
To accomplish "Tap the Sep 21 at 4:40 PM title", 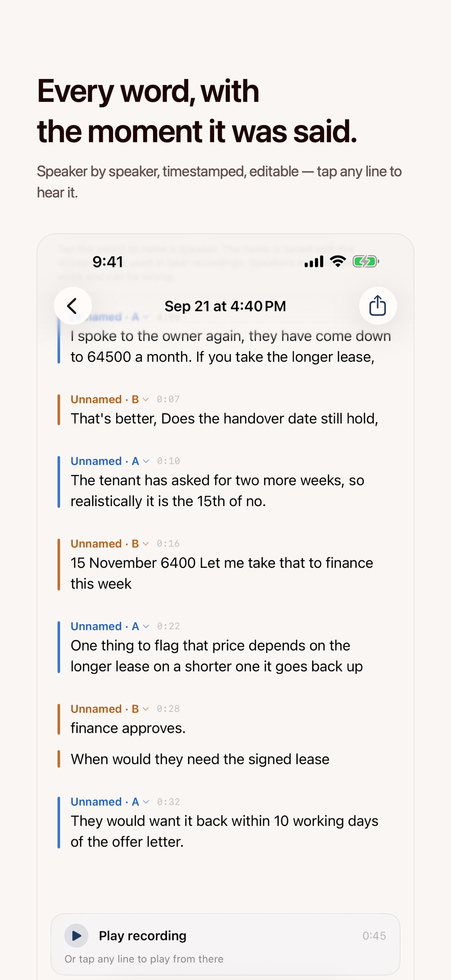I will coord(225,306).
